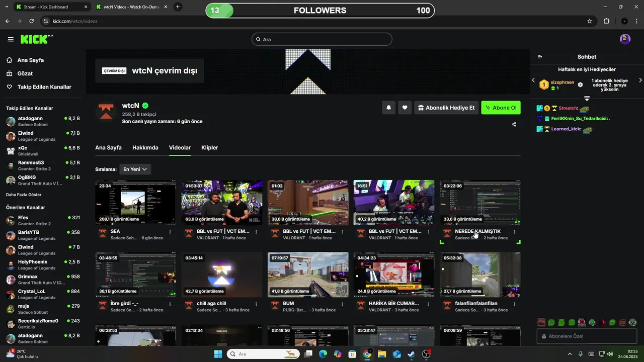Open the hamburger sidebar menu
This screenshot has width=644, height=362.
(11, 39)
